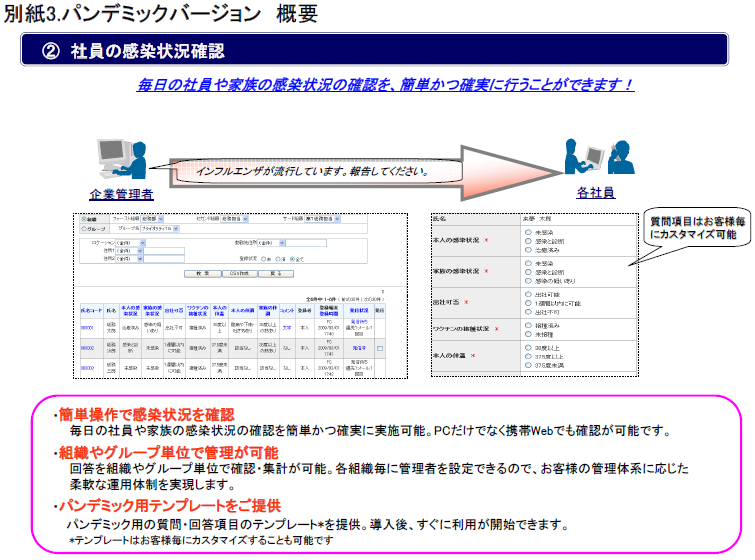
Task: Sort by 家族の感染状況 column header
Action: click(152, 311)
